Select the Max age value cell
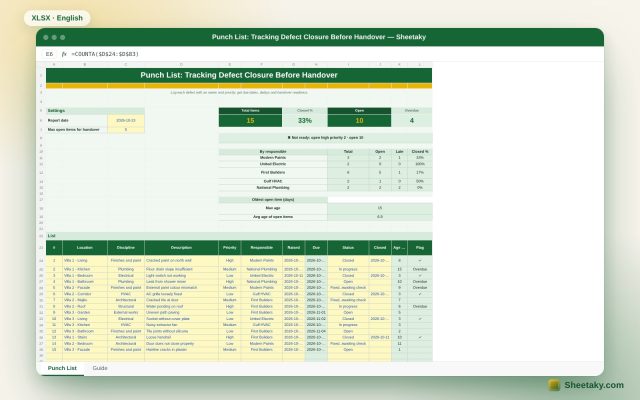Viewport: 640px width, 400px height. click(x=380, y=208)
